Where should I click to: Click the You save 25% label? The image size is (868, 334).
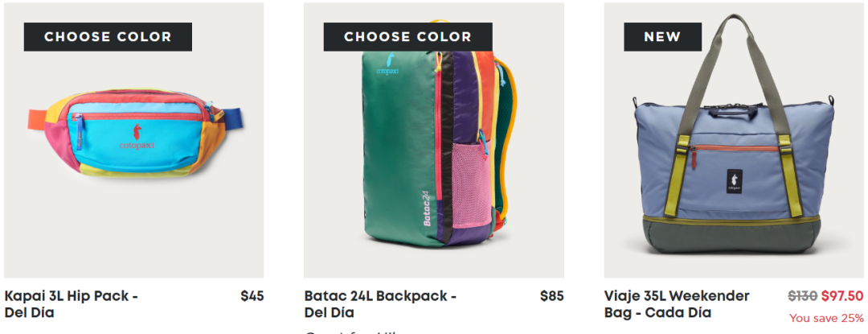click(826, 318)
